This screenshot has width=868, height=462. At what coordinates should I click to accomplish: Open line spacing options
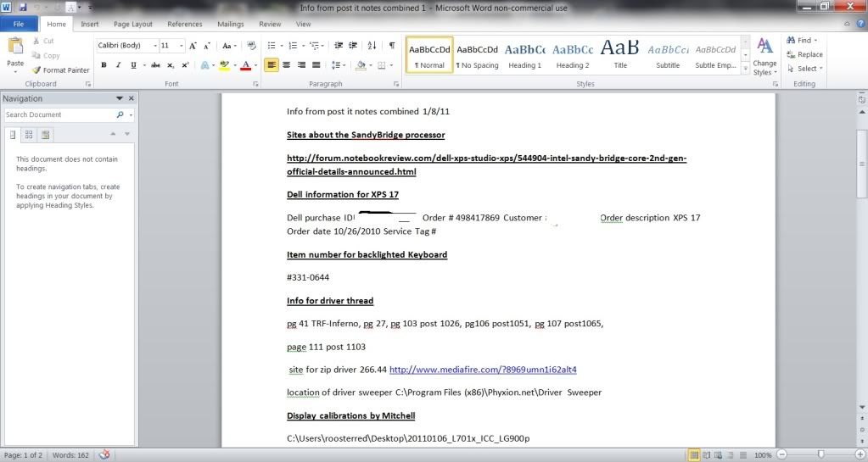(338, 65)
